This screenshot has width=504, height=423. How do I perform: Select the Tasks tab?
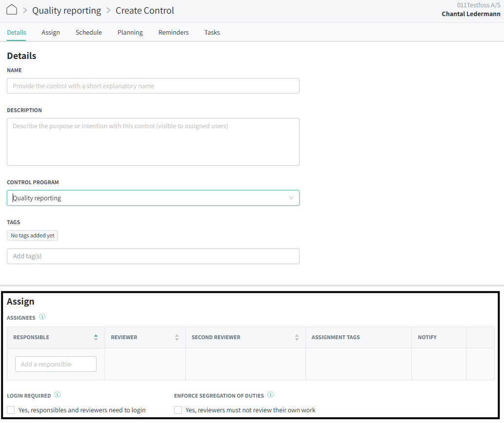(212, 33)
